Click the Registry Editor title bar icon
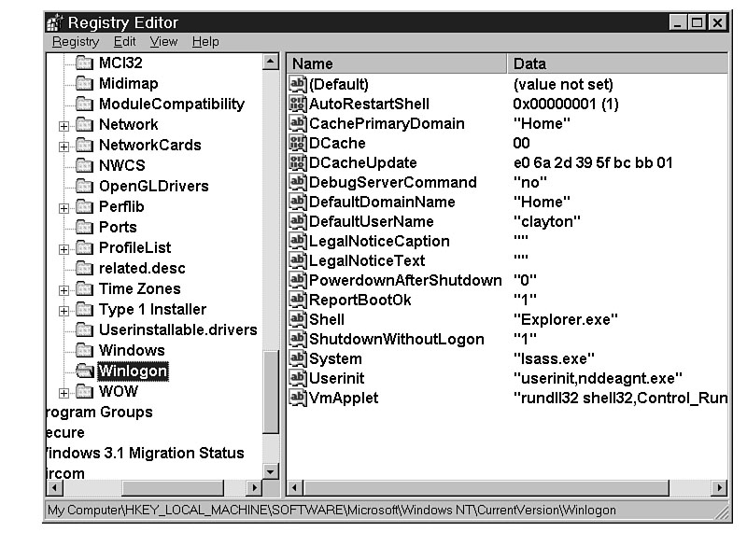The image size is (747, 560). 55,22
